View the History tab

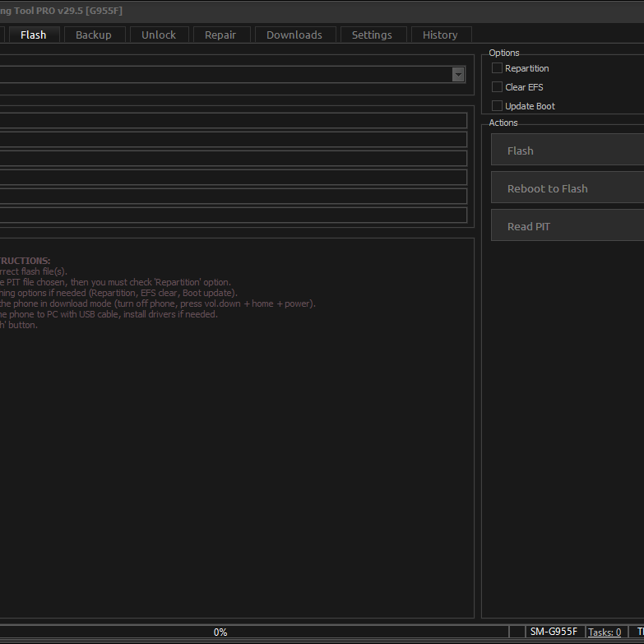[x=439, y=35]
